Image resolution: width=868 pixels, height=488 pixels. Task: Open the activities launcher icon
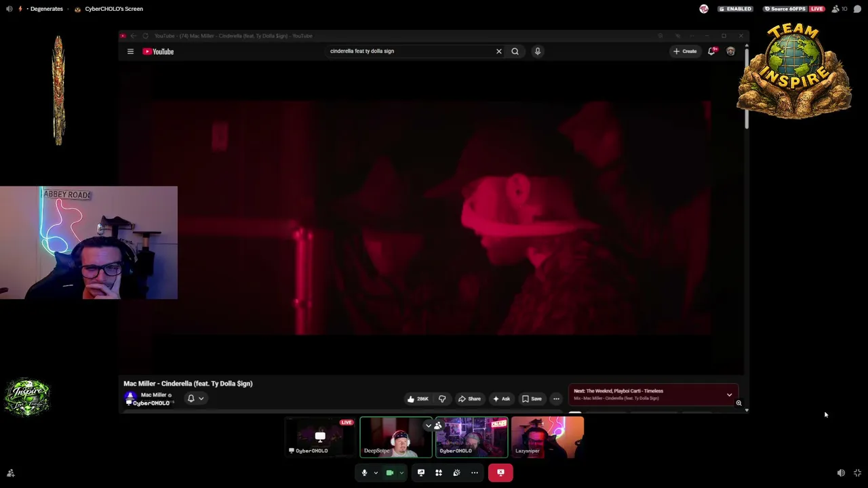coord(439,472)
